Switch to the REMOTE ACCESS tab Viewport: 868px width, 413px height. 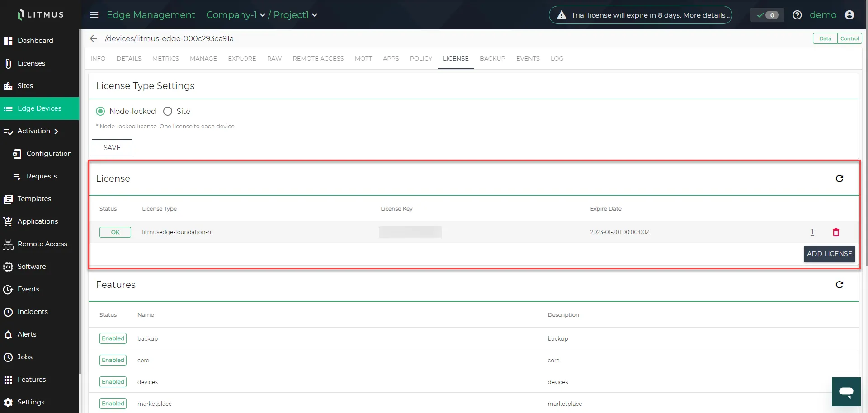click(x=318, y=59)
